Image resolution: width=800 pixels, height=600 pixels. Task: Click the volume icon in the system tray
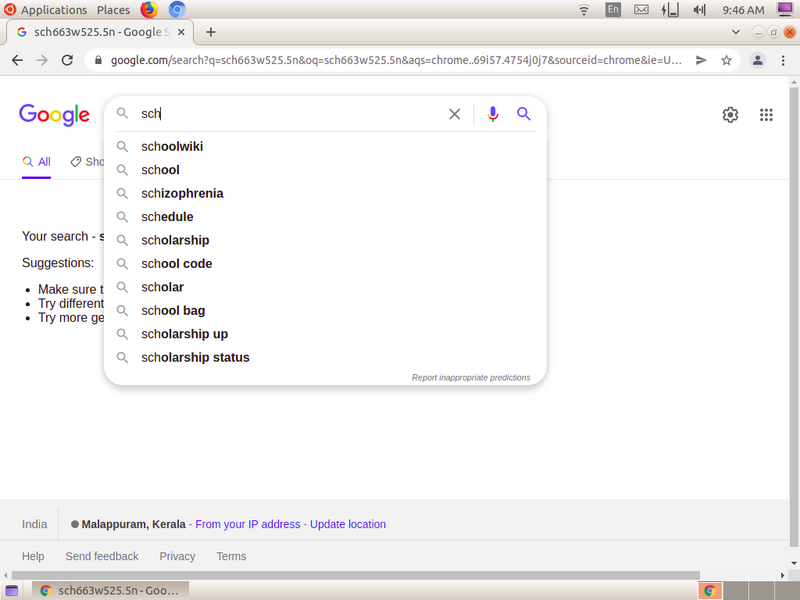click(699, 10)
